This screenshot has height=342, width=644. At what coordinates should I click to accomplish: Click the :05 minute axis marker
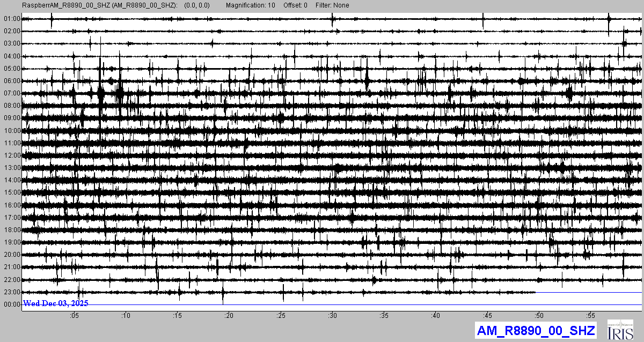point(75,316)
